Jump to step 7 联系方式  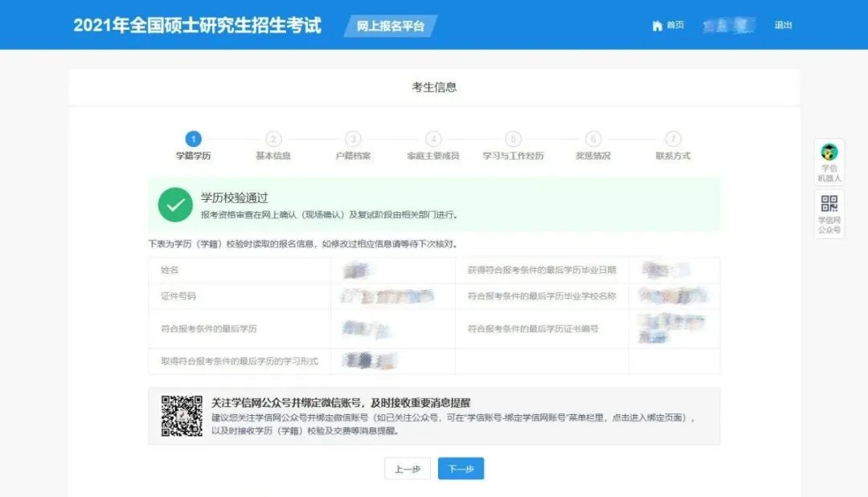[673, 139]
